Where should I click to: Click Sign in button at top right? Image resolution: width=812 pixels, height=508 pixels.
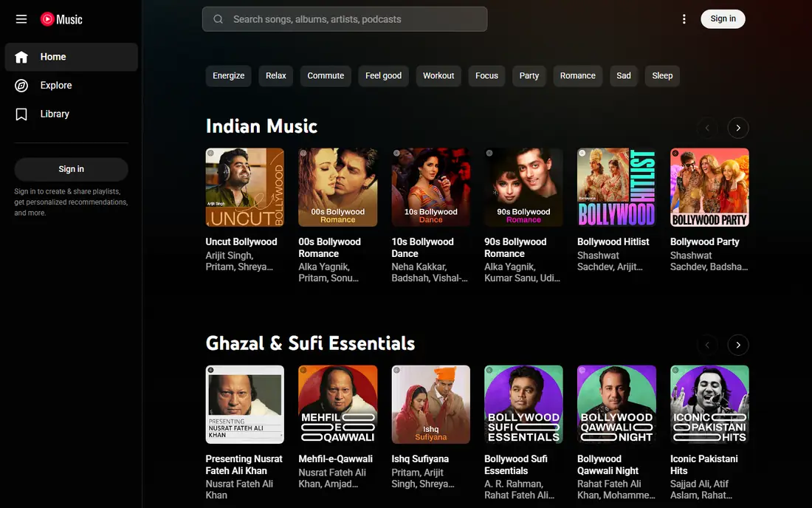pyautogui.click(x=723, y=19)
